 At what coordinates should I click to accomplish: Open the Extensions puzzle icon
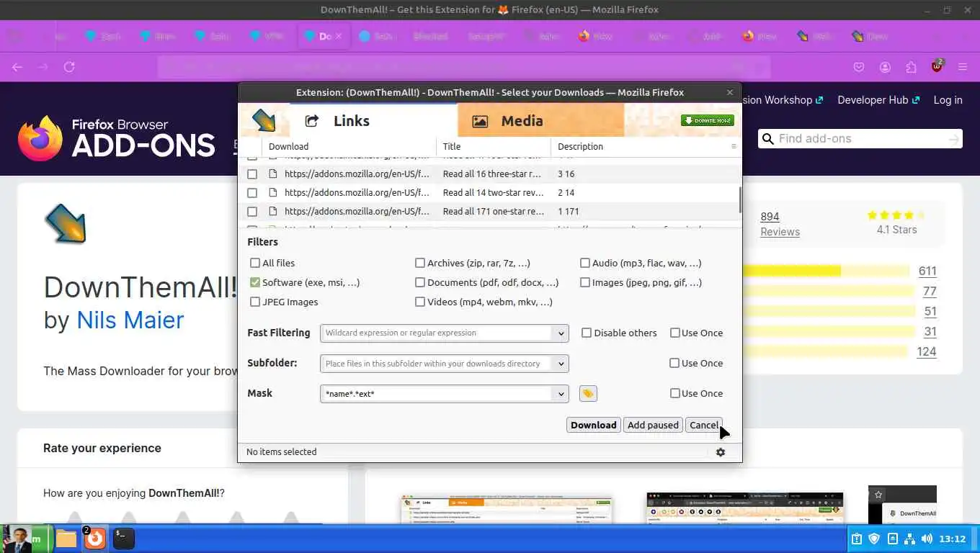point(911,67)
